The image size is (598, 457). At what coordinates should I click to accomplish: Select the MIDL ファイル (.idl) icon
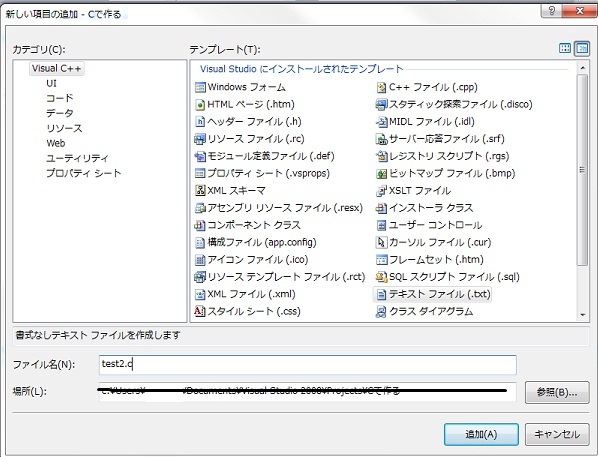pyautogui.click(x=381, y=122)
